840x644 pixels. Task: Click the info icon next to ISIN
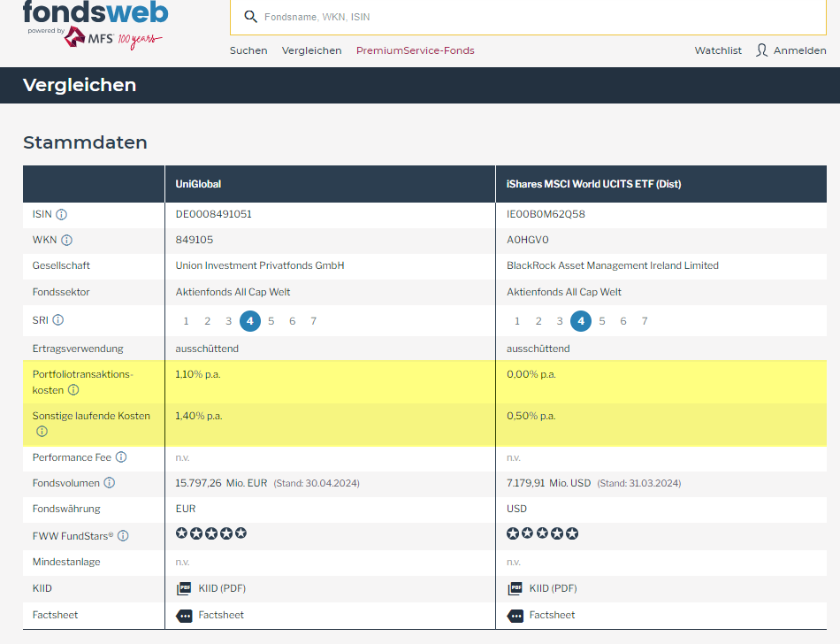62,214
